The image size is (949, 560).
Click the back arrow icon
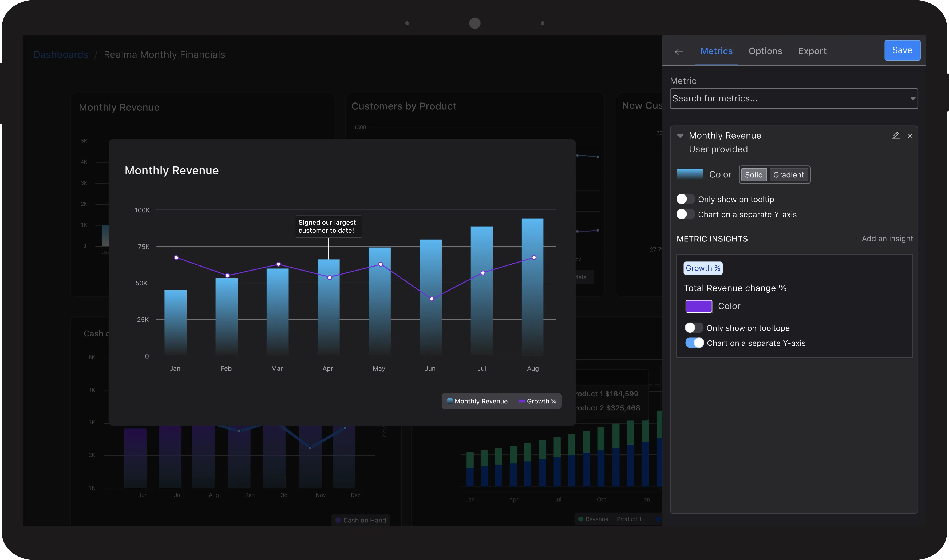(x=679, y=52)
